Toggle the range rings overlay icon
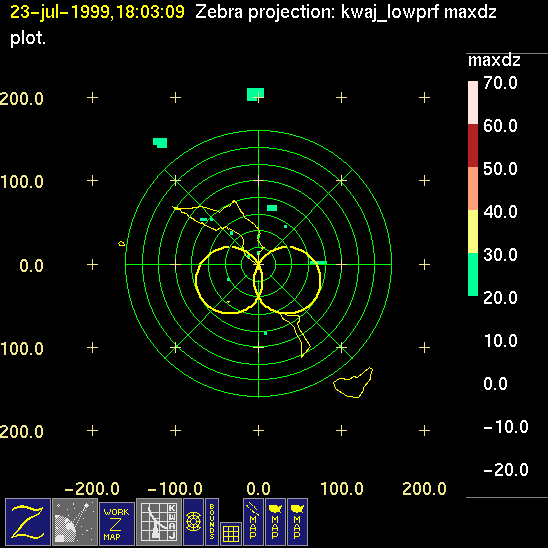 coord(193,522)
